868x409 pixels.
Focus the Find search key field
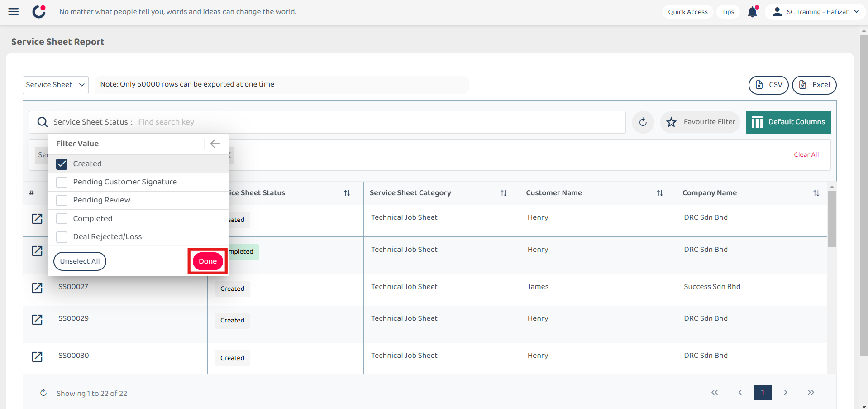point(380,122)
